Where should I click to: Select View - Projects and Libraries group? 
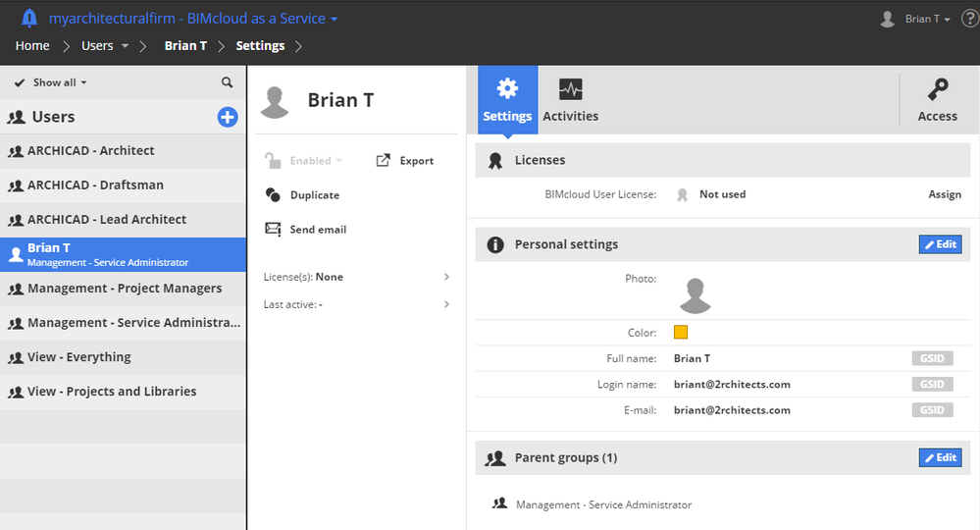click(x=123, y=392)
